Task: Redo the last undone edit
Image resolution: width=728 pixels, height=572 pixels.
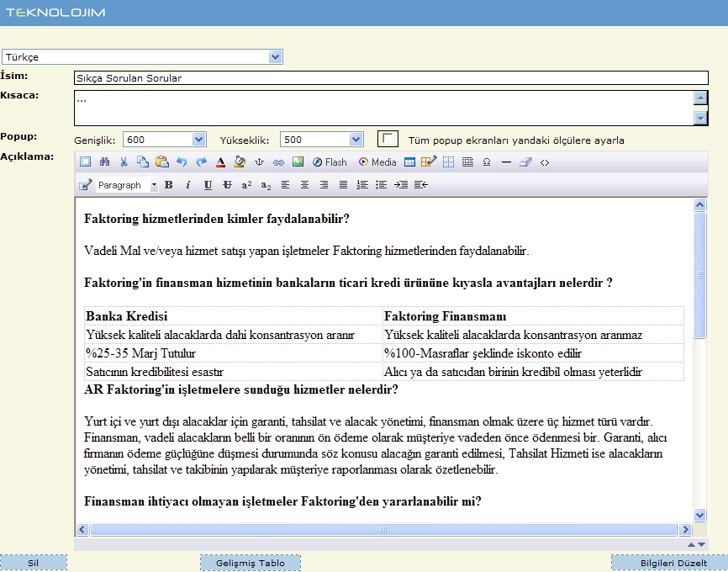Action: [201, 162]
